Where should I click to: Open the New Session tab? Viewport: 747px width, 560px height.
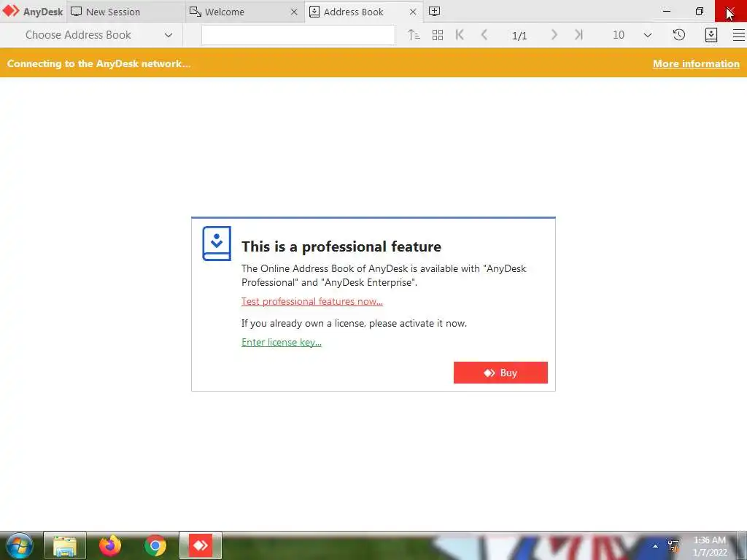tap(126, 12)
